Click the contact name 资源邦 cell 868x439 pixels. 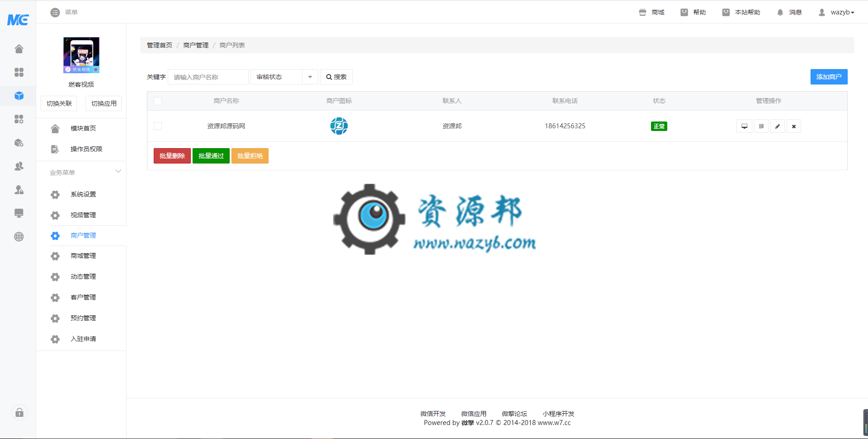pos(452,126)
